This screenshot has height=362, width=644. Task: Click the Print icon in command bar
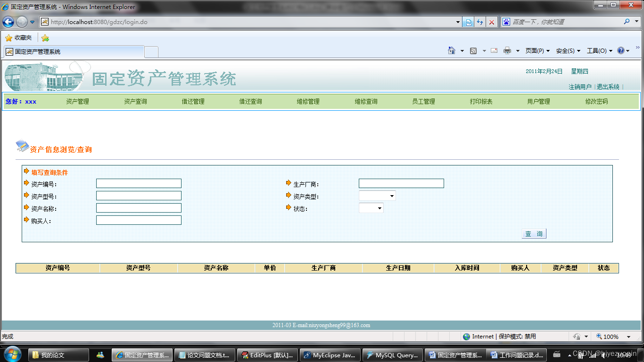[x=507, y=50]
